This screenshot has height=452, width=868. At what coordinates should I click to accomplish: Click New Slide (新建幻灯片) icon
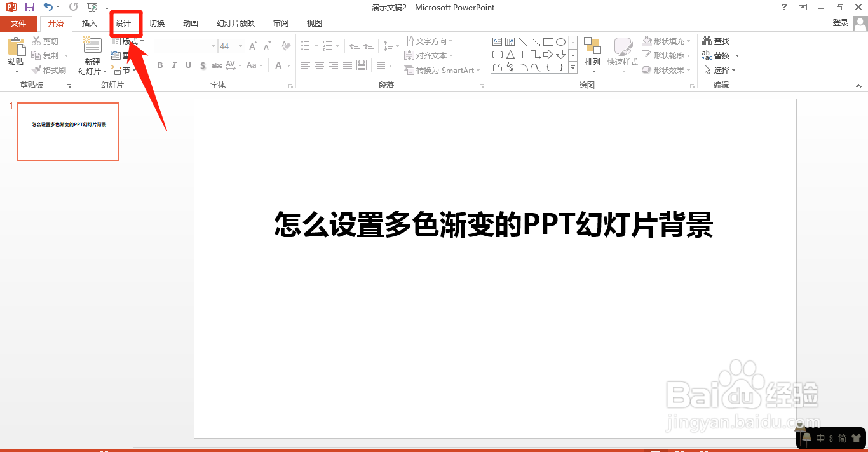point(92,46)
